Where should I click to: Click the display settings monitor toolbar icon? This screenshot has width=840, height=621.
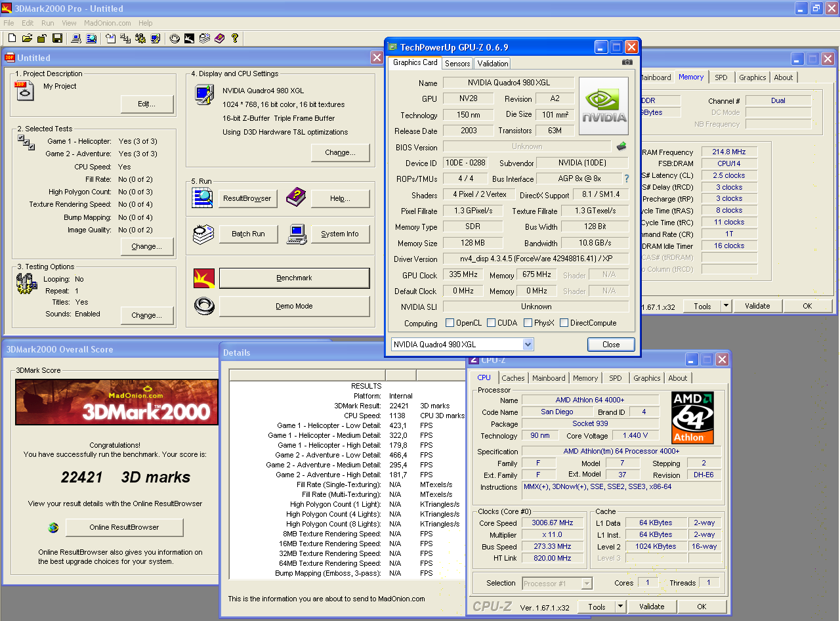156,39
